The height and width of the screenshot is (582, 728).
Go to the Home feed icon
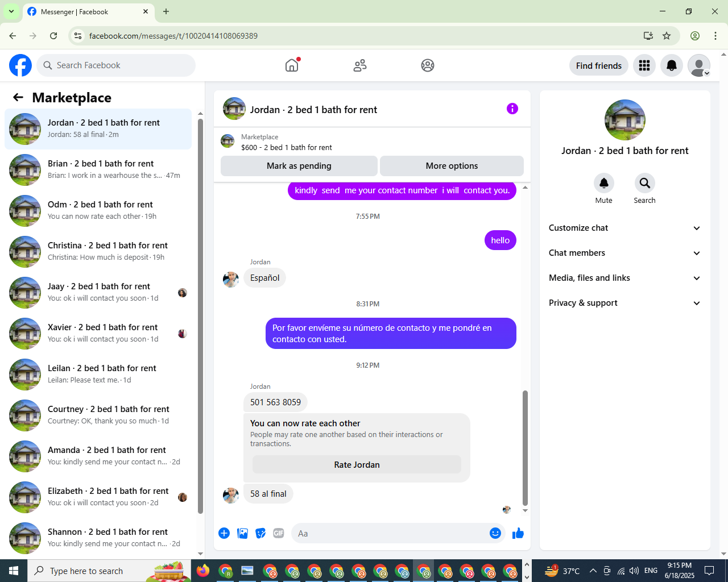pos(292,65)
